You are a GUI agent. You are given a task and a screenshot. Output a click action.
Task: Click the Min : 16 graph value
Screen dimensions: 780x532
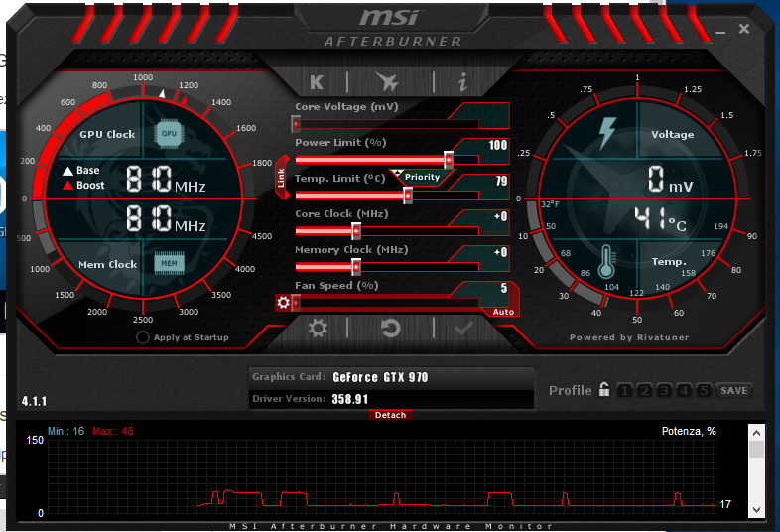point(65,431)
